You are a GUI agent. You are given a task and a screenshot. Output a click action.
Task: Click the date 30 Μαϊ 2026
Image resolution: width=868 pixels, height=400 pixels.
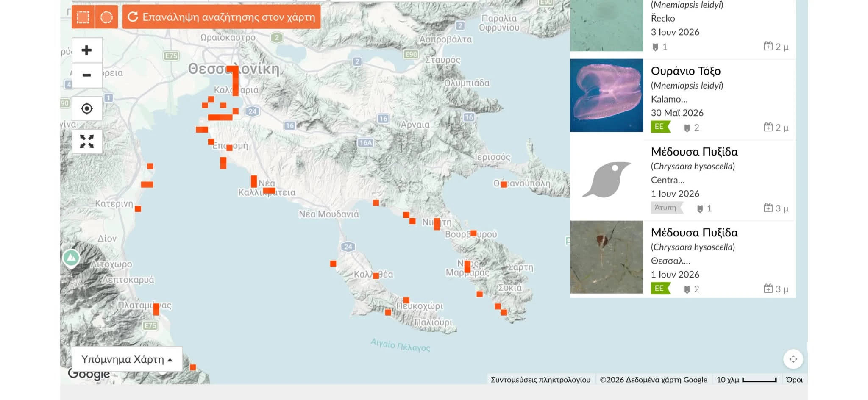pyautogui.click(x=677, y=113)
